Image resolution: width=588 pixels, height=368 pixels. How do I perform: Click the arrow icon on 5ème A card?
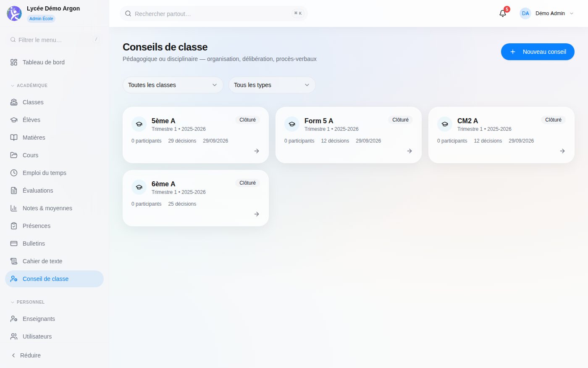[x=257, y=151]
